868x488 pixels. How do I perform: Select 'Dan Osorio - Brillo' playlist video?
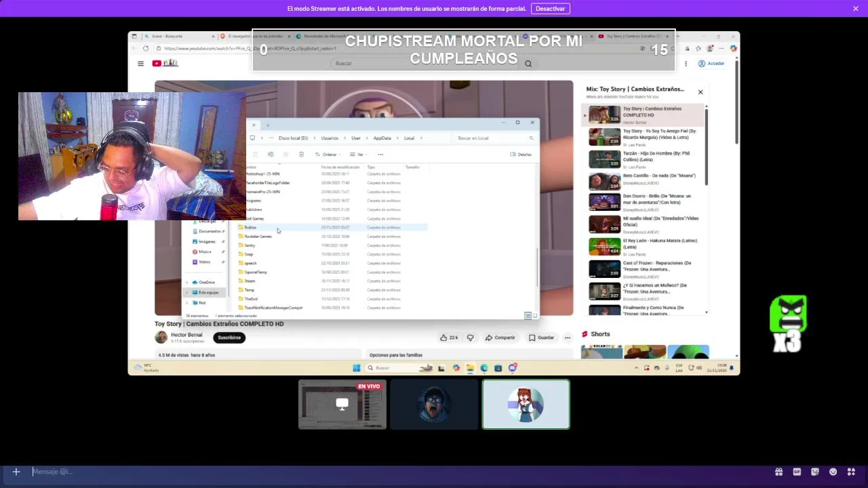[644, 202]
